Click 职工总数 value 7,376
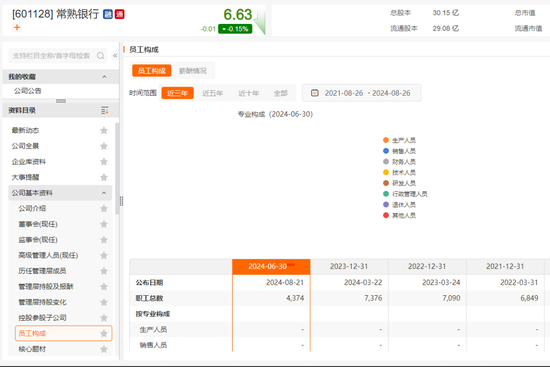The width and height of the screenshot is (550, 367). (x=373, y=298)
